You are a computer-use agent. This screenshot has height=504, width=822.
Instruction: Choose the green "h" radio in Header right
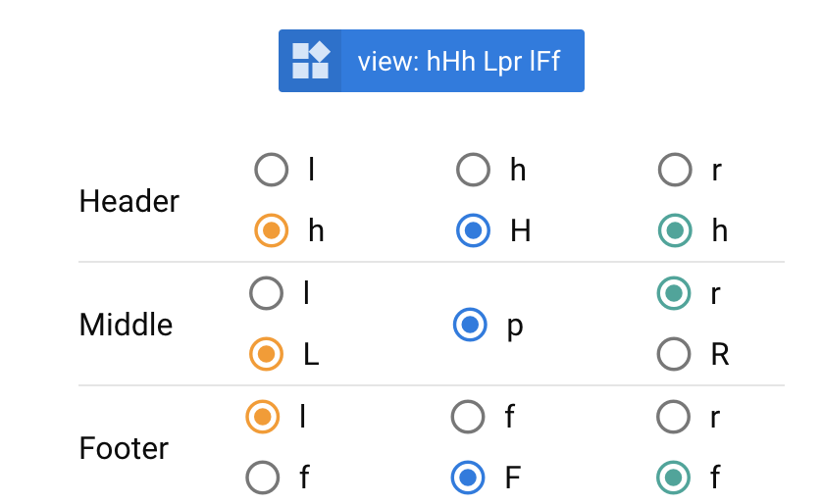[x=675, y=231]
